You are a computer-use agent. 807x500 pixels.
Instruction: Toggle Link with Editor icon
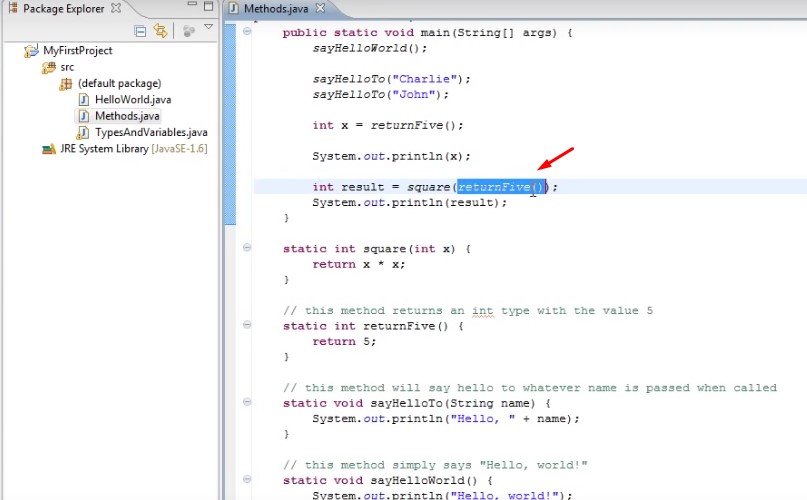pos(159,31)
